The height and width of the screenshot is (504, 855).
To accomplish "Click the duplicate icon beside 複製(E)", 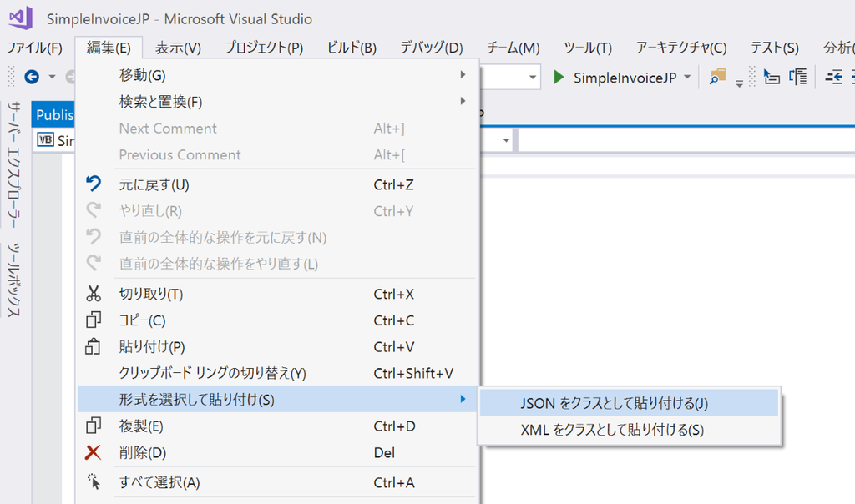I will point(94,426).
